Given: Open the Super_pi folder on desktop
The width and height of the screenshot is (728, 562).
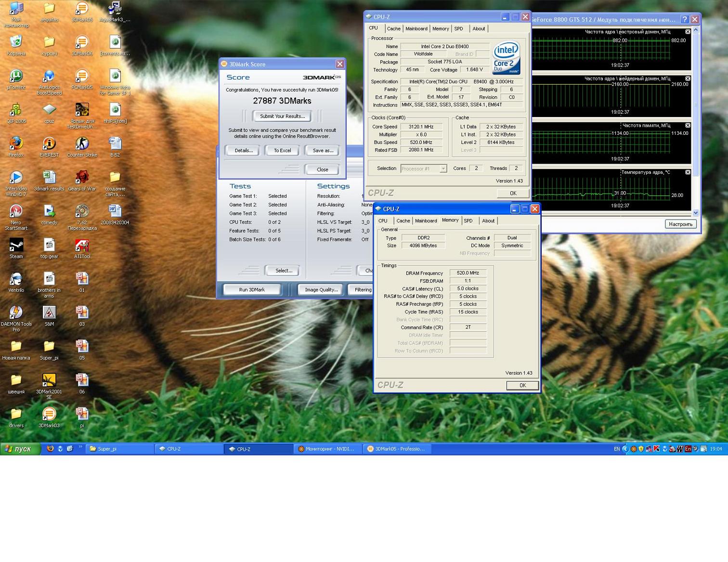Looking at the screenshot, I should pyautogui.click(x=49, y=350).
